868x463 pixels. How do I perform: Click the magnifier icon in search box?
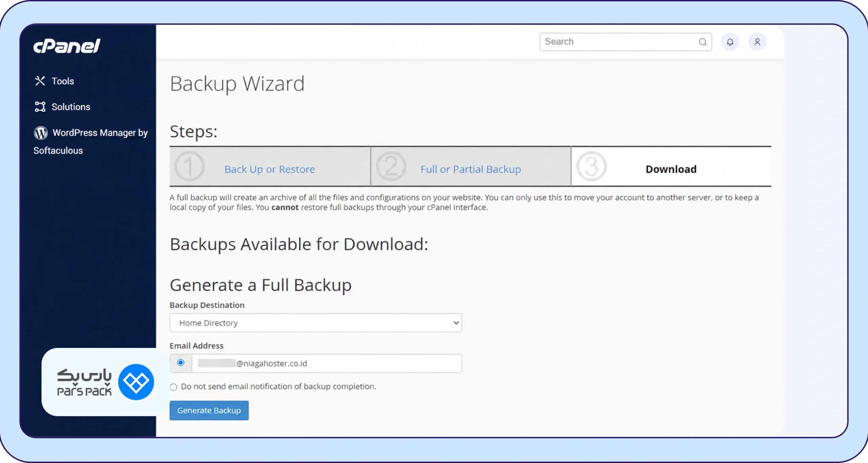point(703,42)
